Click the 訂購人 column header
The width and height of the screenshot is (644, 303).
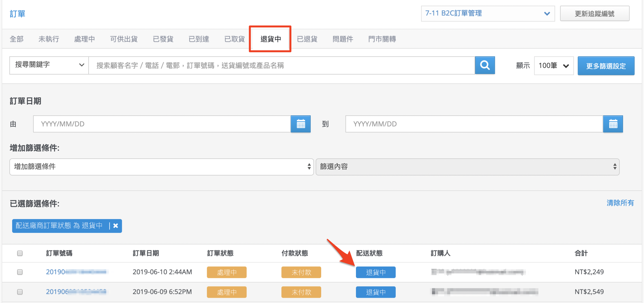pos(440,253)
